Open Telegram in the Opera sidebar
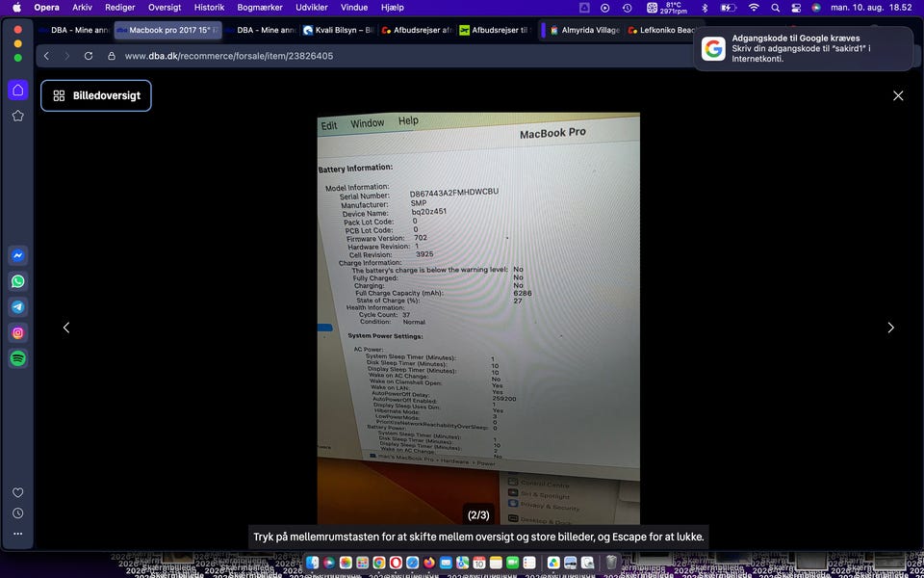 coord(18,306)
